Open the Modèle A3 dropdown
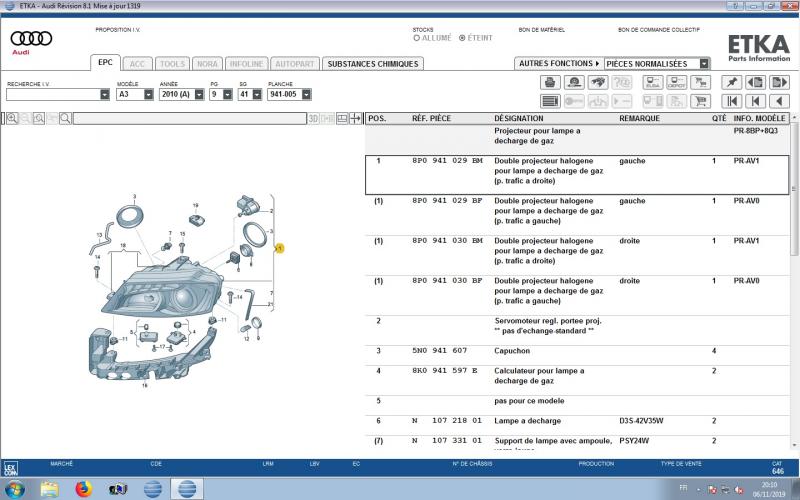Image resolution: width=800 pixels, height=500 pixels. click(148, 94)
